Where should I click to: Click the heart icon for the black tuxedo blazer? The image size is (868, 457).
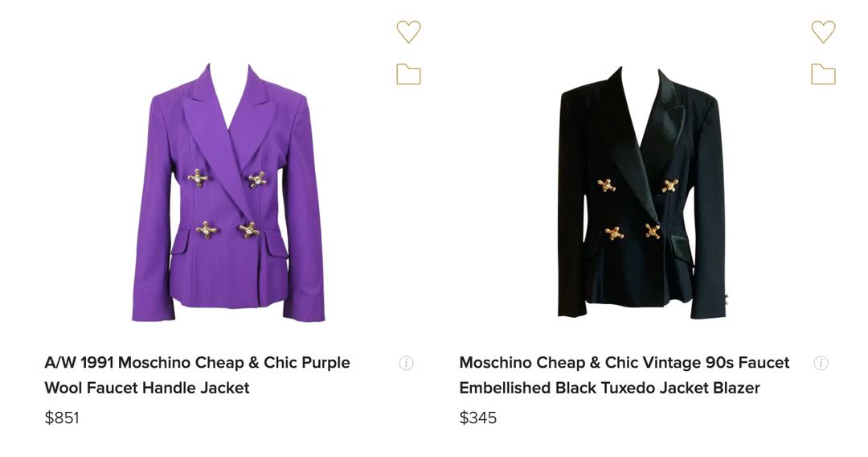(x=823, y=31)
